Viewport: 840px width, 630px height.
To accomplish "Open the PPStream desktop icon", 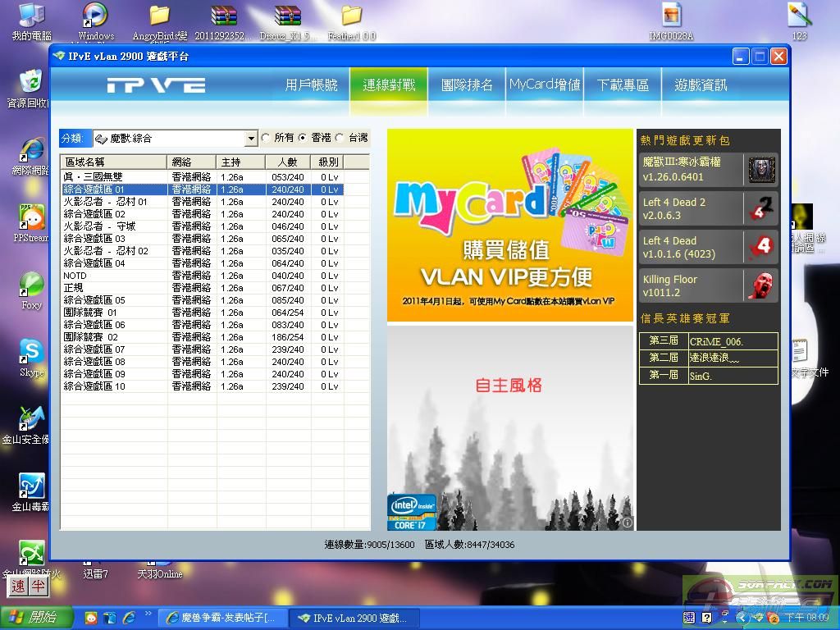I will (31, 218).
